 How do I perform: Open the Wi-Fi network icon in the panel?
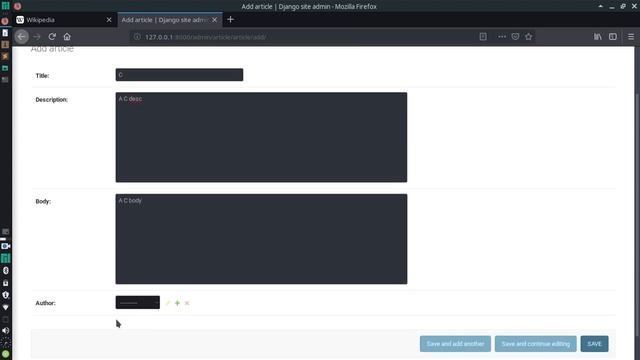coord(5,307)
